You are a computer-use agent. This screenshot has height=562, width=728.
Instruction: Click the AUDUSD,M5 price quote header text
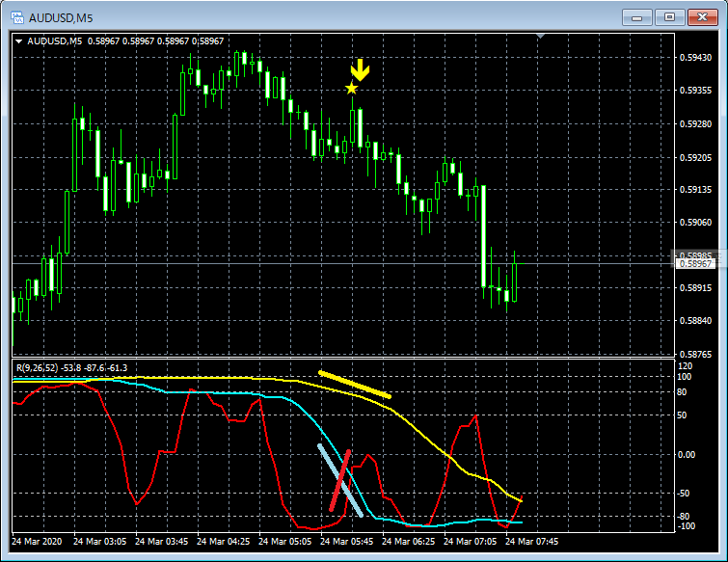coord(125,41)
